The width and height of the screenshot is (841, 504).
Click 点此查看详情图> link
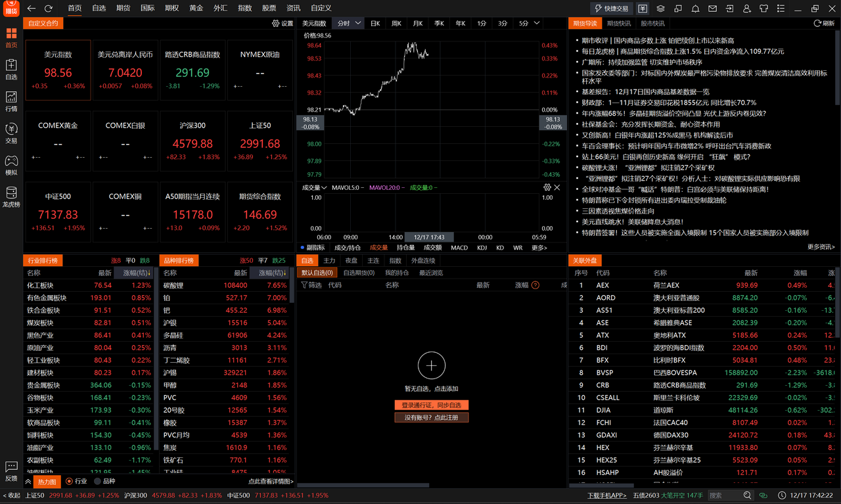(x=271, y=482)
